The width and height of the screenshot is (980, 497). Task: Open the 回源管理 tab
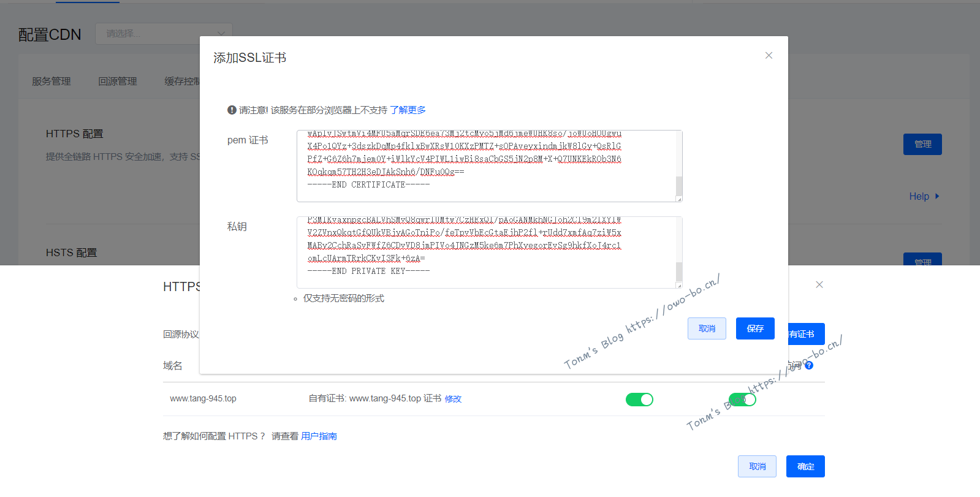click(118, 82)
